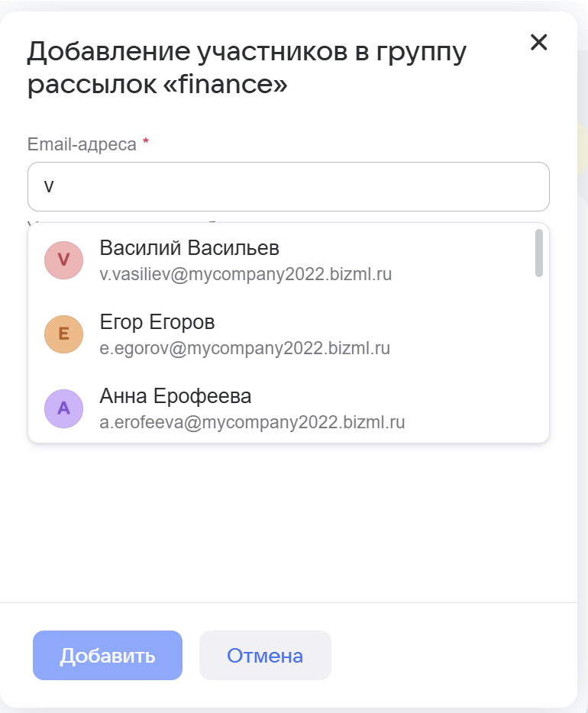The height and width of the screenshot is (713, 588).
Task: Click the typed letter v in field
Action: pos(48,186)
